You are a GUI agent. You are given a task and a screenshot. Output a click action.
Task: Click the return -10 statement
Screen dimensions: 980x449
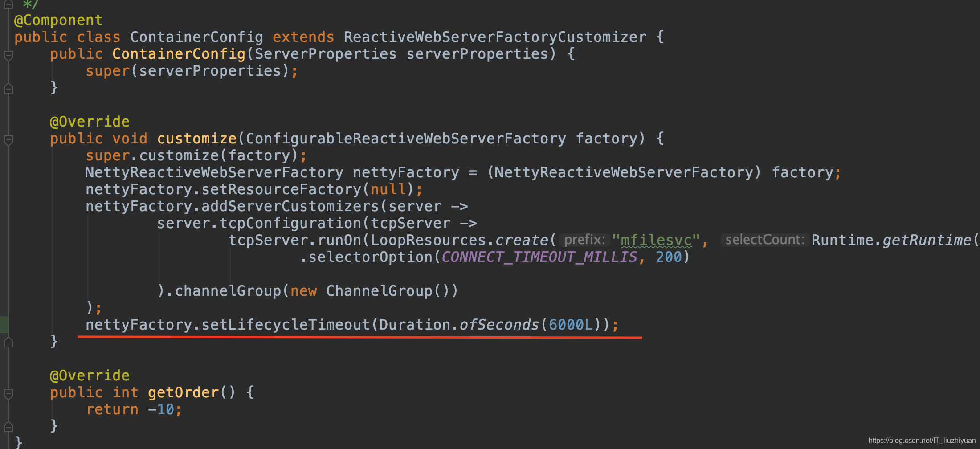134,409
